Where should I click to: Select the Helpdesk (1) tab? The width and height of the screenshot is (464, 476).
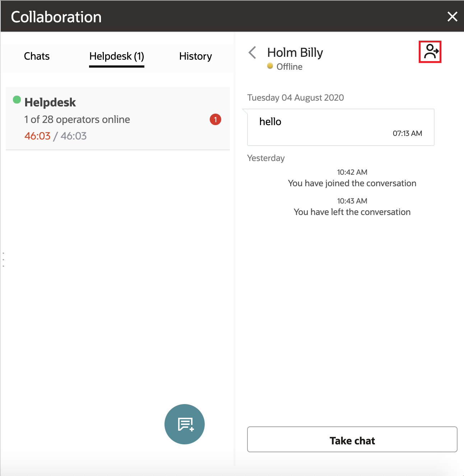point(116,56)
